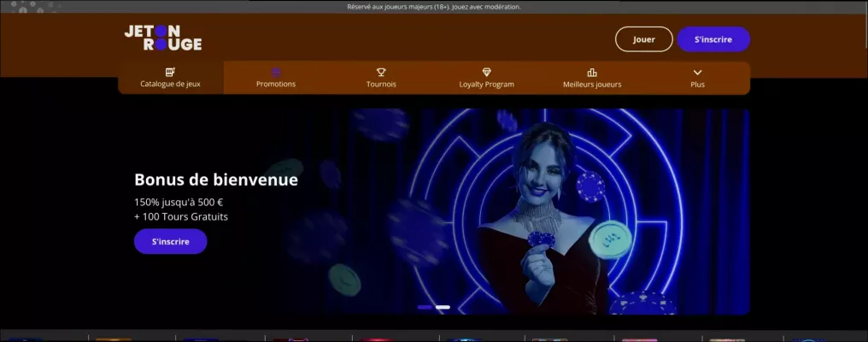Click the Tournois trophy icon
Screen dimensions: 868x342
point(381,72)
